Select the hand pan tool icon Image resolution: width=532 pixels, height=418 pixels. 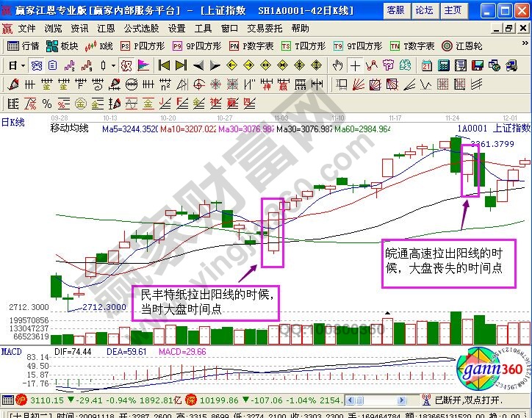tap(338, 65)
